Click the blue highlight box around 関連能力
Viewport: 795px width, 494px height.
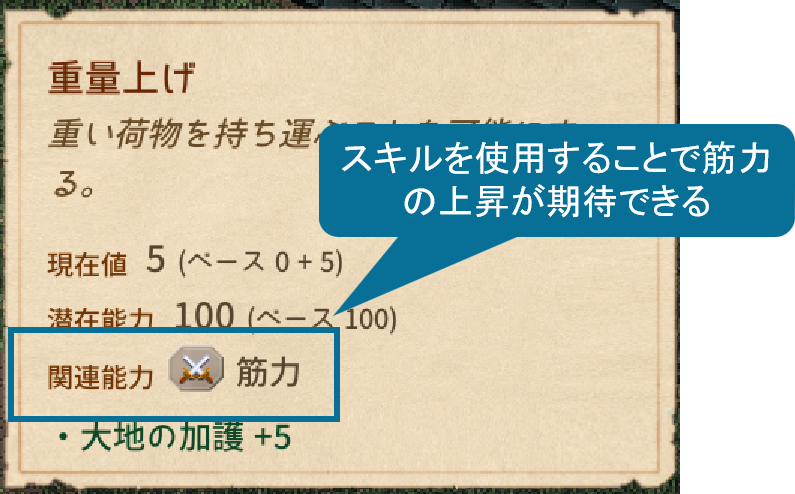(x=173, y=375)
